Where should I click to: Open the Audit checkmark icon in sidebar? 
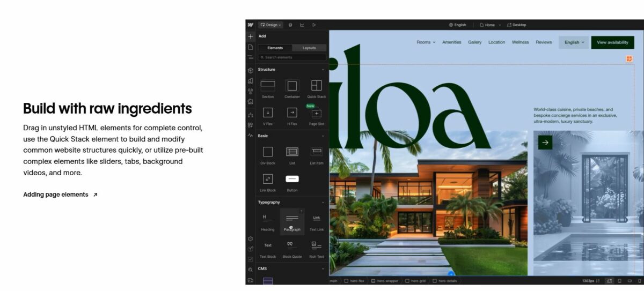tap(251, 259)
